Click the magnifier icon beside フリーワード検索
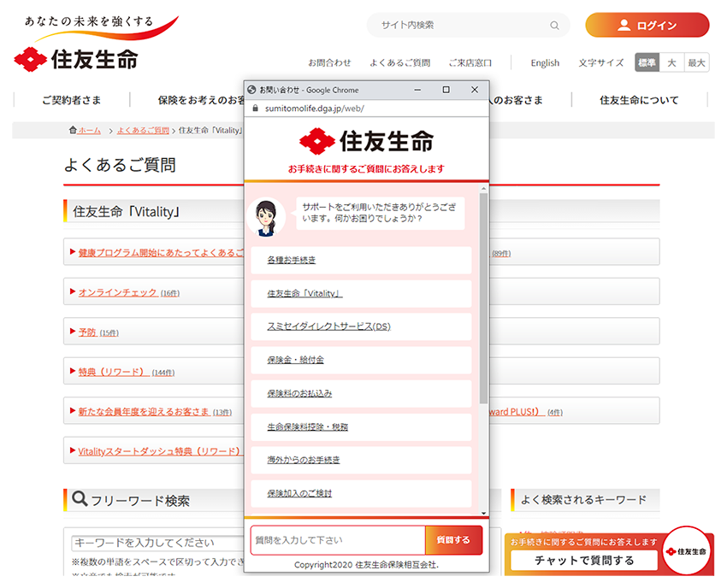727x588 pixels. 80,499
